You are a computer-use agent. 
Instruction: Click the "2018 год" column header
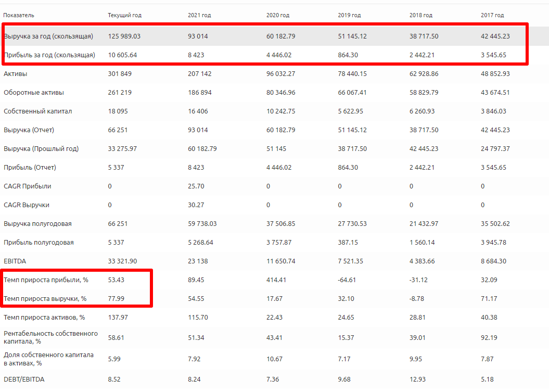point(421,15)
